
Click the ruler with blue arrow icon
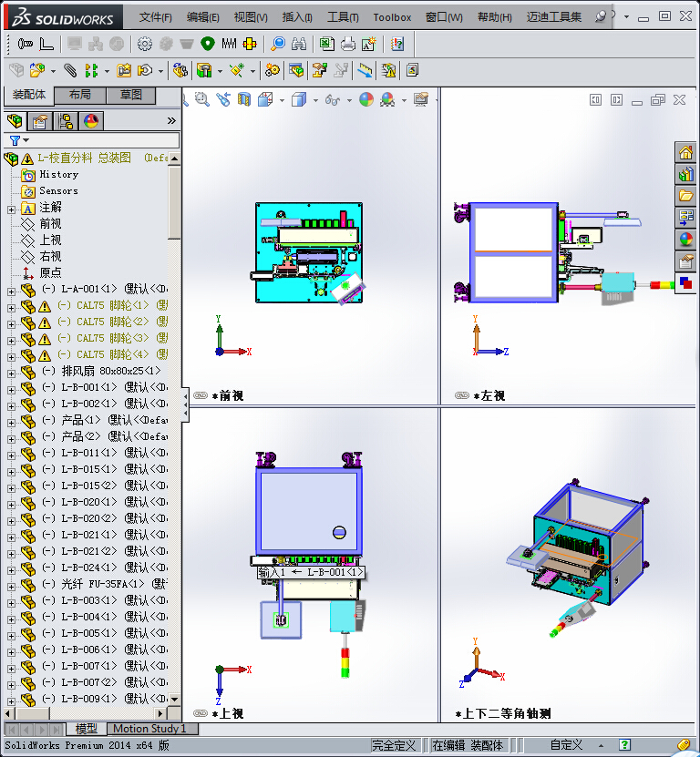pyautogui.click(x=365, y=70)
